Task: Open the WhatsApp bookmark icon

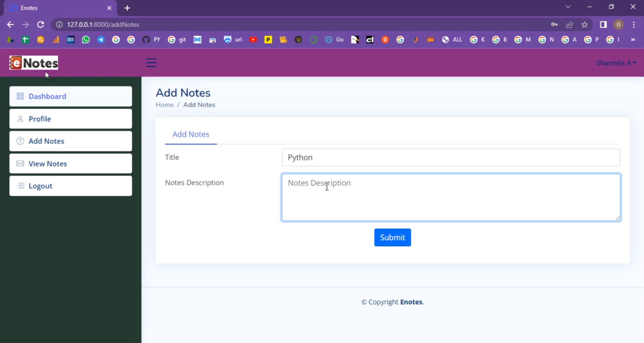Action: click(x=86, y=39)
